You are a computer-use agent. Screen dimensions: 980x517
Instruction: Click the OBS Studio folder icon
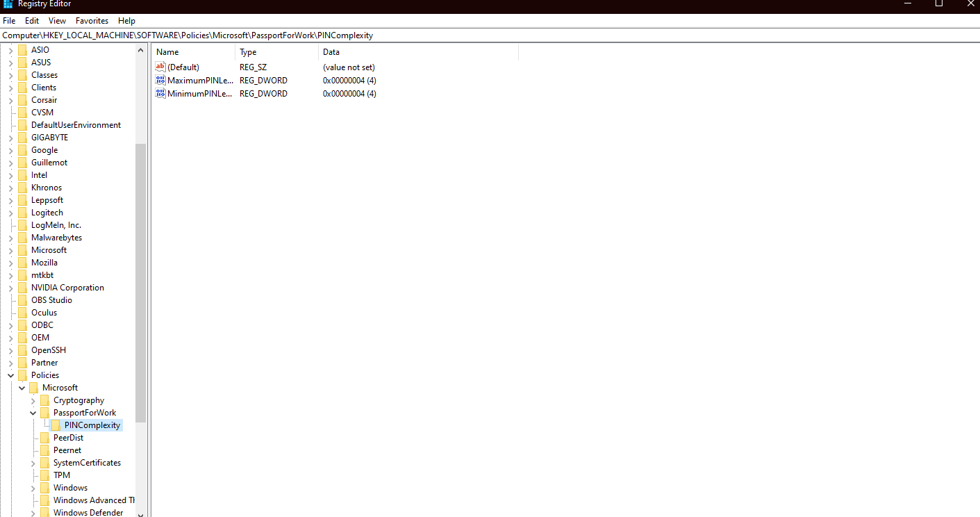coord(23,300)
